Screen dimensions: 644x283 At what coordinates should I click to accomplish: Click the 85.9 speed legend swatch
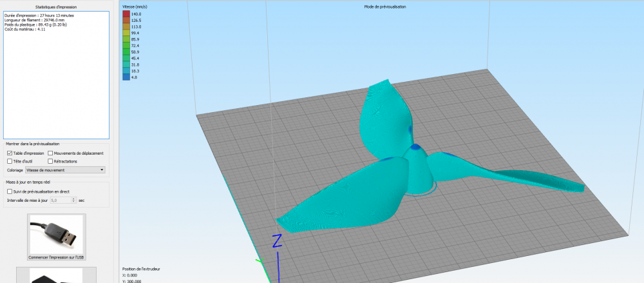tap(126, 39)
